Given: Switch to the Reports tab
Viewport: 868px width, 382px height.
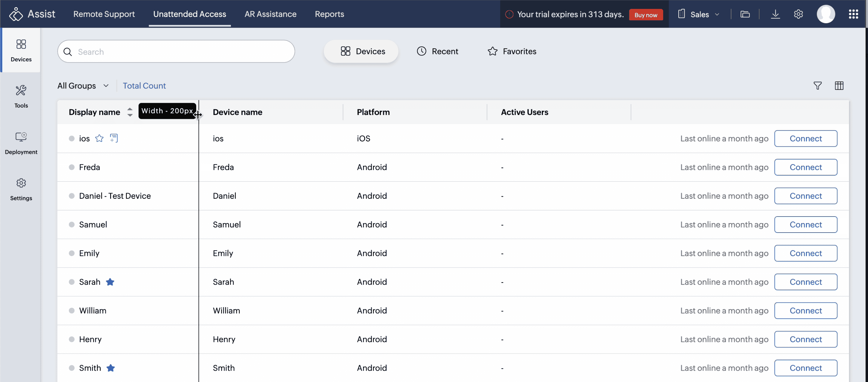Looking at the screenshot, I should point(329,14).
